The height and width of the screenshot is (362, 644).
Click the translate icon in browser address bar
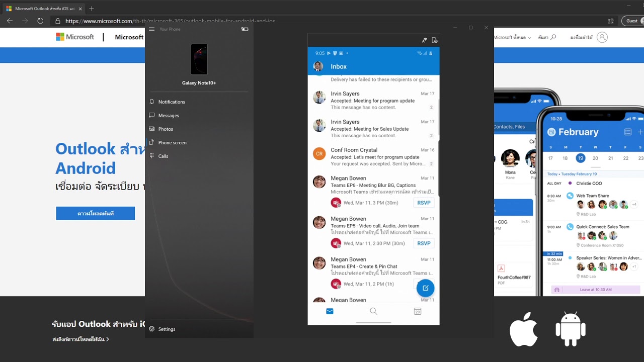pos(610,21)
